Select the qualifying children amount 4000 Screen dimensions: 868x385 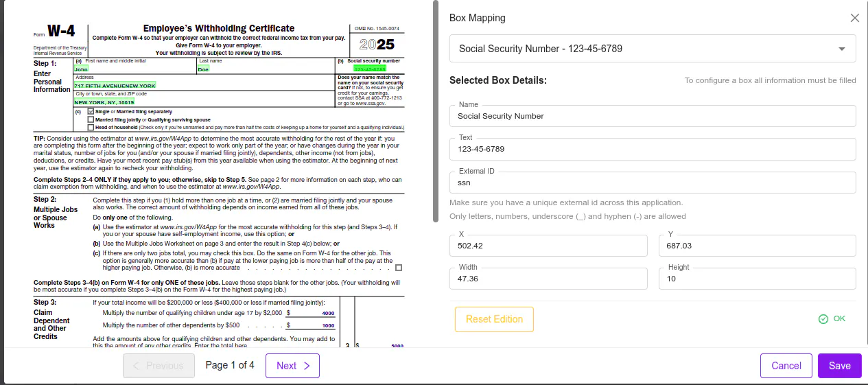click(328, 313)
